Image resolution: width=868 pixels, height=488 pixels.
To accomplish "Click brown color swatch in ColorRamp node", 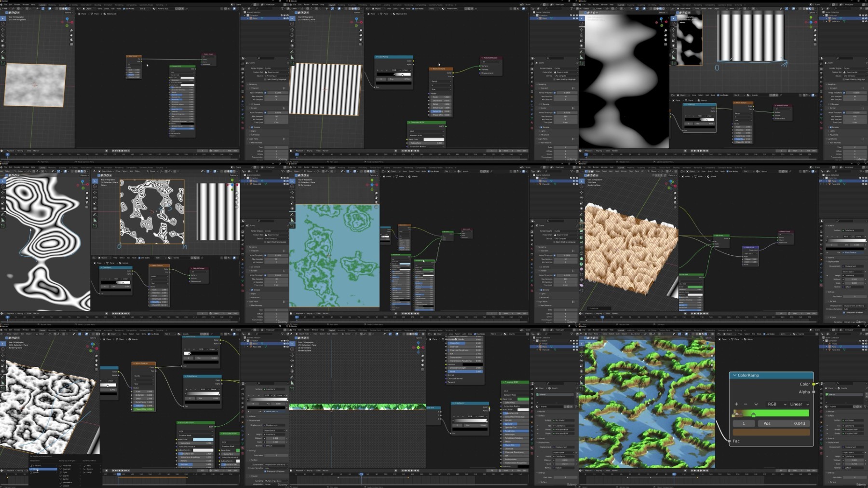I will [772, 432].
